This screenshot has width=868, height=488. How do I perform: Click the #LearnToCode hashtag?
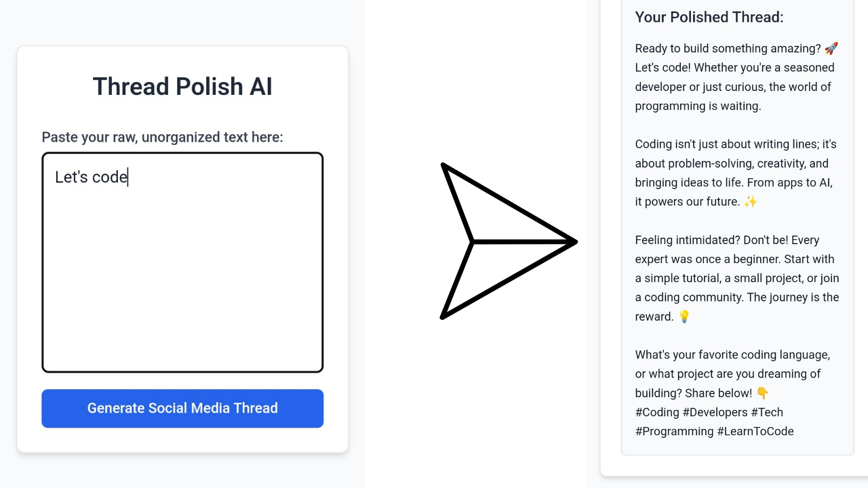[x=755, y=431]
